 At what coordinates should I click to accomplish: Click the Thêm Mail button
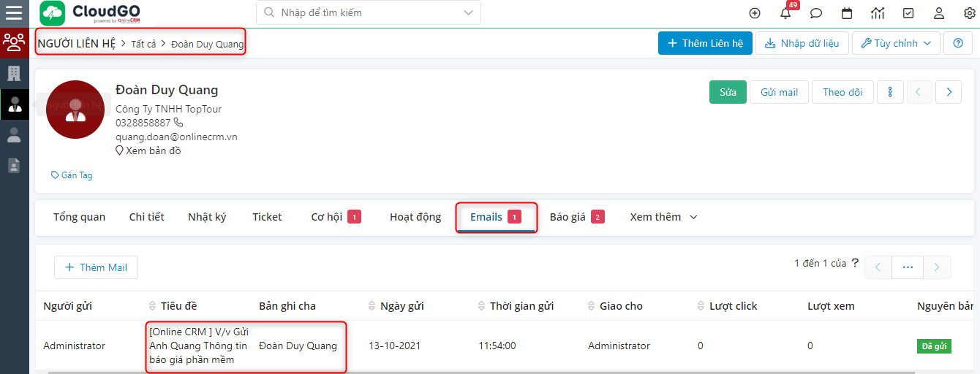click(x=96, y=267)
